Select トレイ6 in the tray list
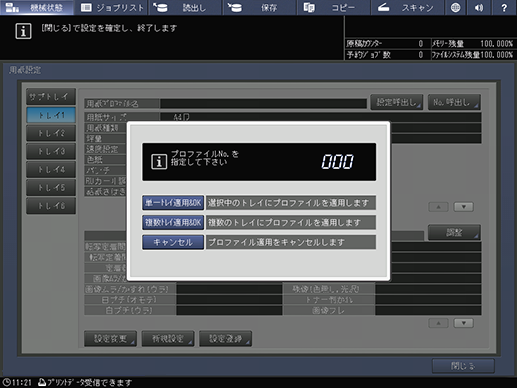 tap(51, 206)
